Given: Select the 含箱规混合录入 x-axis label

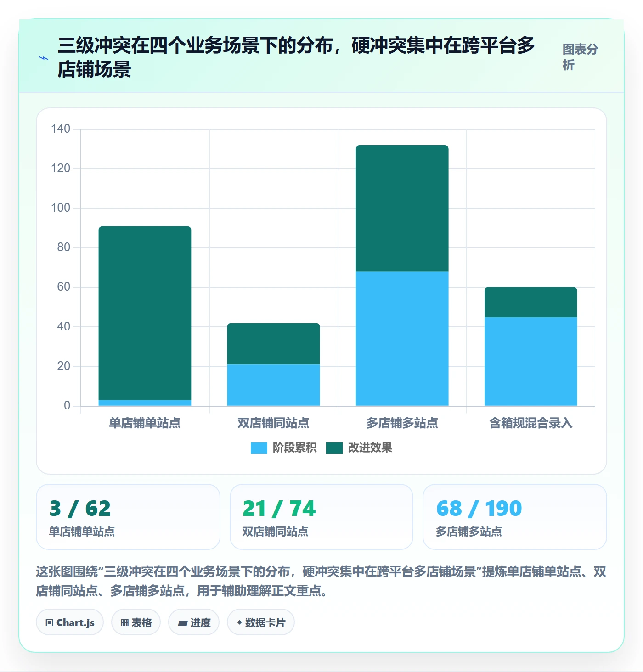Looking at the screenshot, I should click(x=530, y=423).
